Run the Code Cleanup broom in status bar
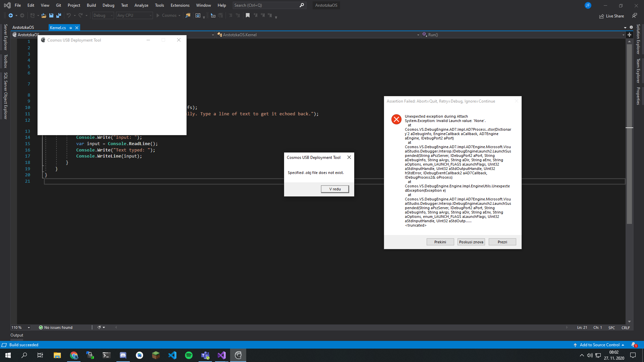Image resolution: width=644 pixels, height=362 pixels. pyautogui.click(x=99, y=327)
